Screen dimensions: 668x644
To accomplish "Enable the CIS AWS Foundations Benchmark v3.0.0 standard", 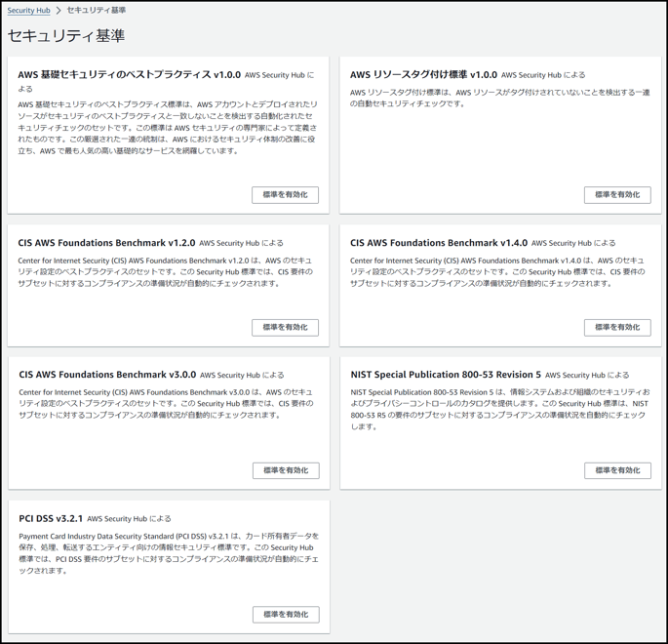I will coord(286,470).
